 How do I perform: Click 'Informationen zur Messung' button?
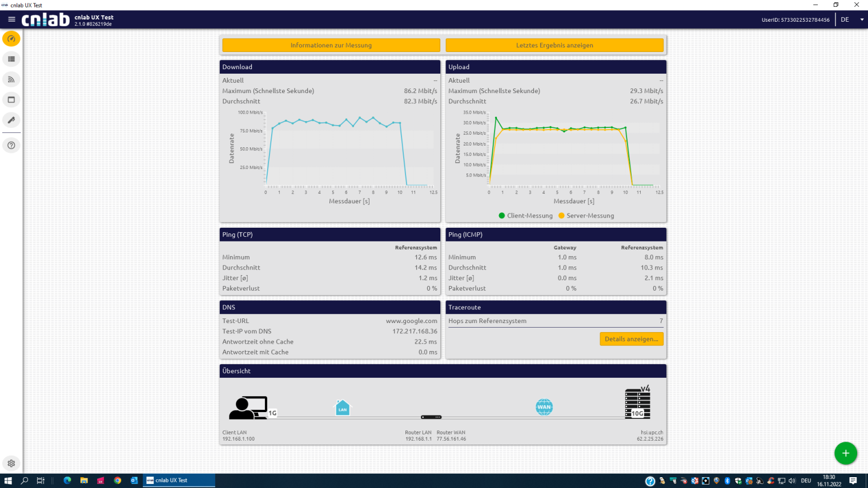point(331,45)
